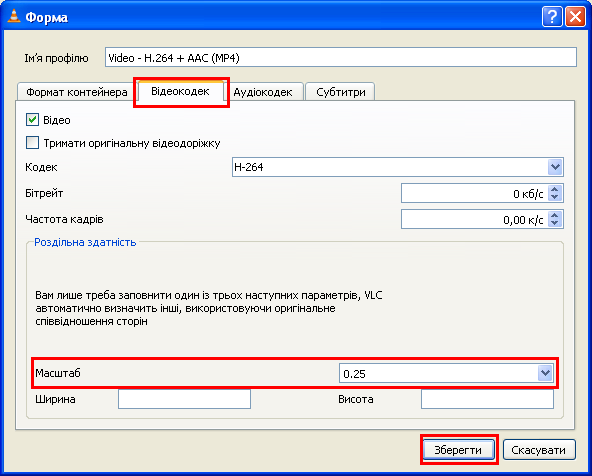Click the Роздільна здатність group label
Screen dimensions: 592x476
click(85, 242)
